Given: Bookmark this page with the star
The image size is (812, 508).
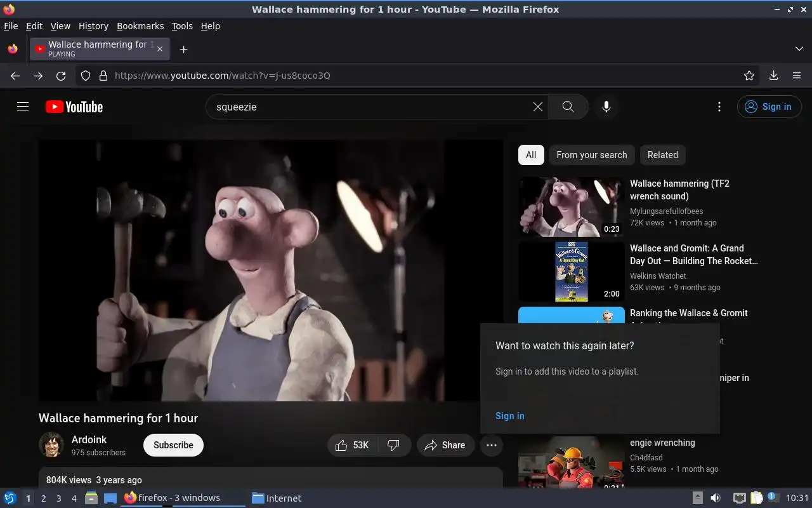Looking at the screenshot, I should pyautogui.click(x=749, y=76).
